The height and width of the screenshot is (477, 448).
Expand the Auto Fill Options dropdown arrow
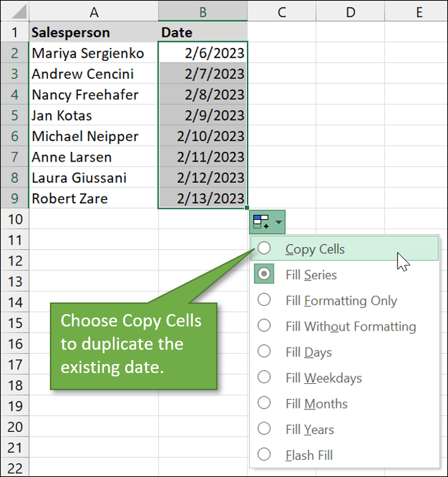278,222
